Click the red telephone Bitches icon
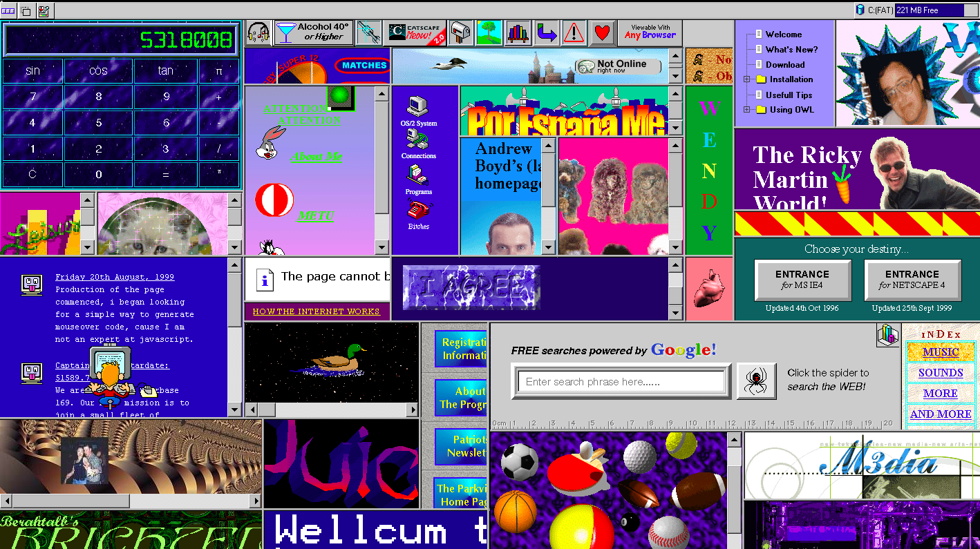Screen dimensions: 980x549 tap(419, 214)
